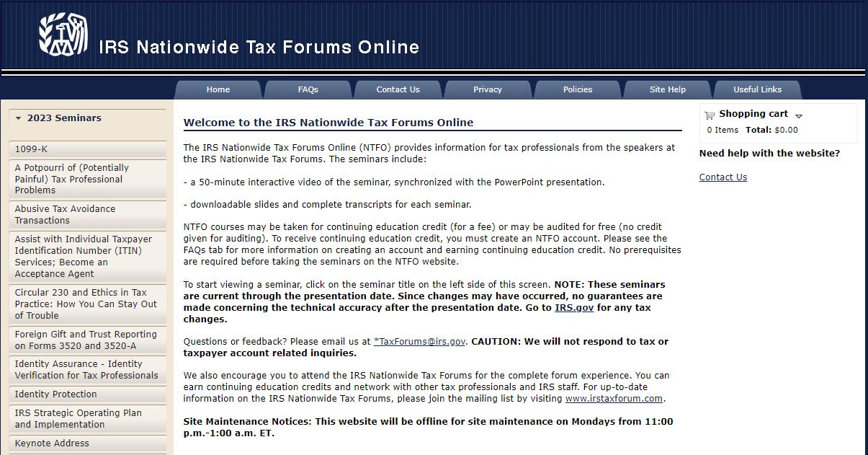The image size is (868, 455).
Task: Visit the www.irstaxforum.com link
Action: point(614,399)
